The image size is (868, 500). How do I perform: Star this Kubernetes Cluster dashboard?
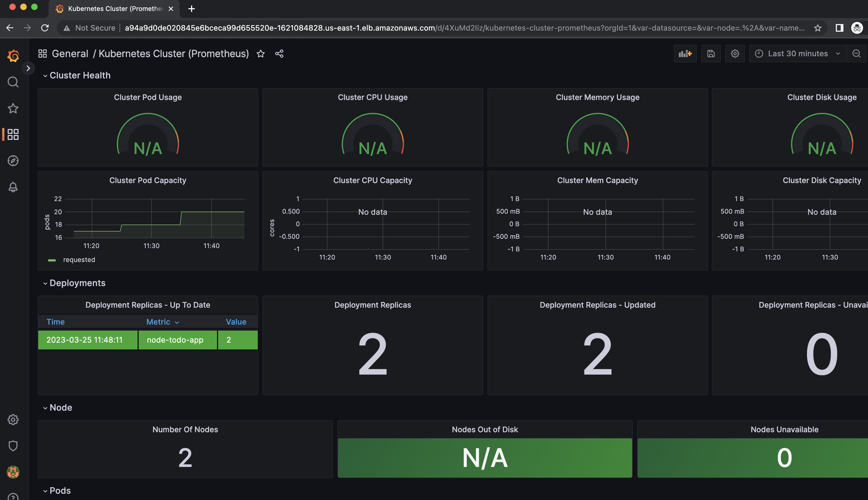pos(261,54)
